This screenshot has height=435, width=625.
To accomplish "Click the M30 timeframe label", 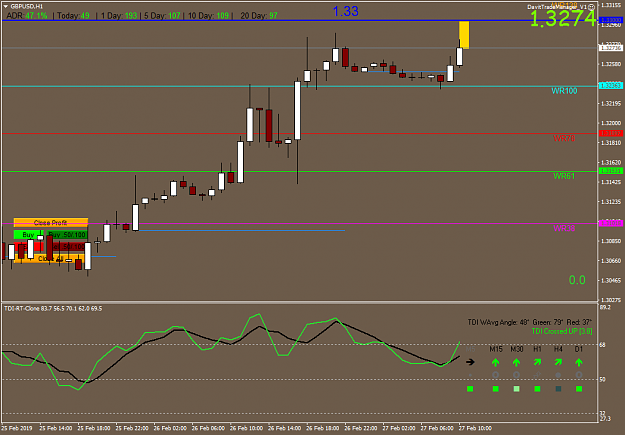I will [517, 349].
